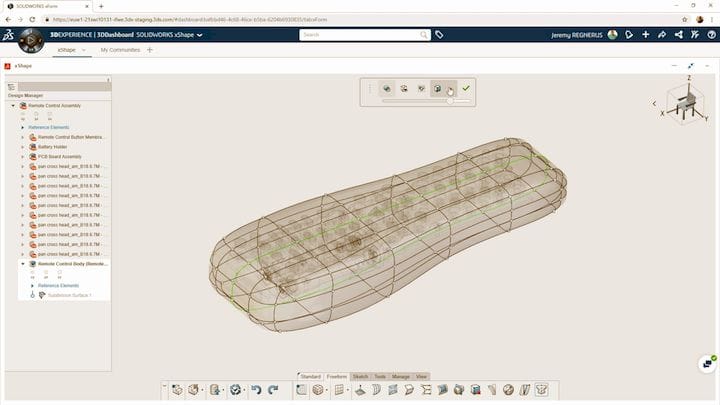720x405 pixels.
Task: Click the Redo arrow in bottom toolbar
Action: (x=273, y=389)
